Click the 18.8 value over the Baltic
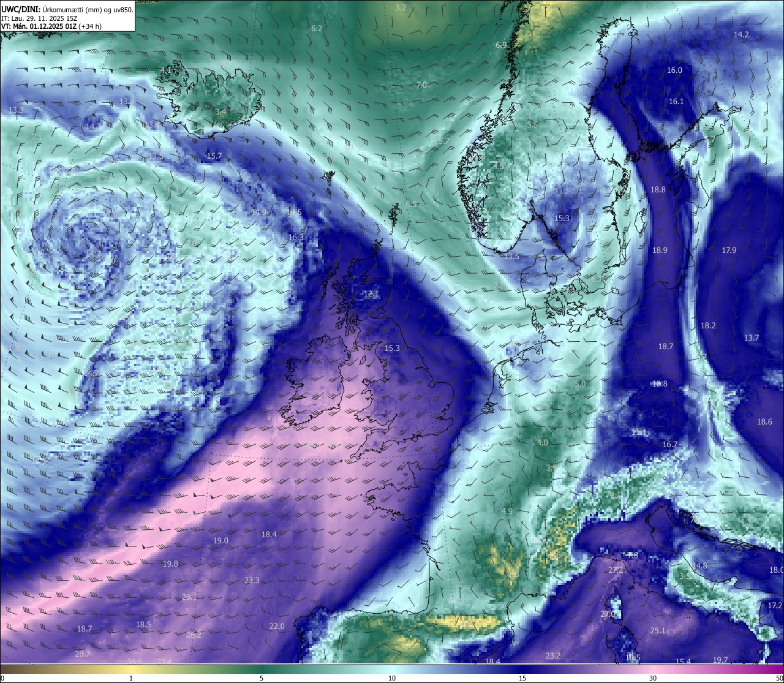 click(658, 190)
